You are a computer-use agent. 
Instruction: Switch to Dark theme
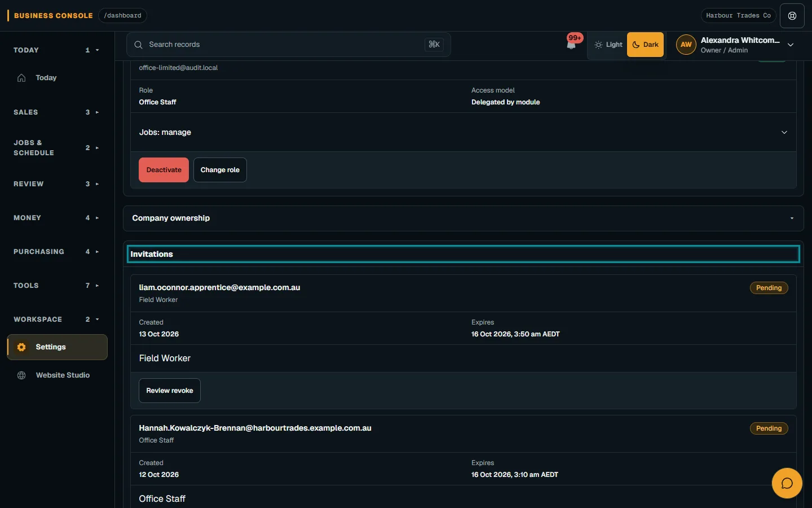645,45
